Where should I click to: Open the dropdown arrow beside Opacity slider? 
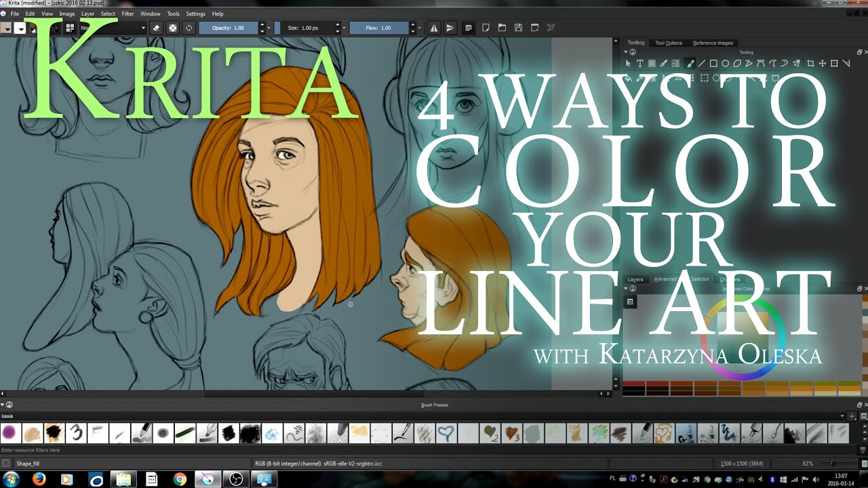pos(269,28)
